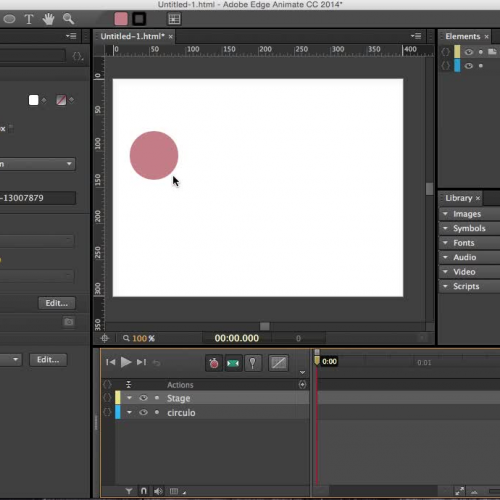The width and height of the screenshot is (500, 500).
Task: Open the easing curve button
Action: [278, 363]
